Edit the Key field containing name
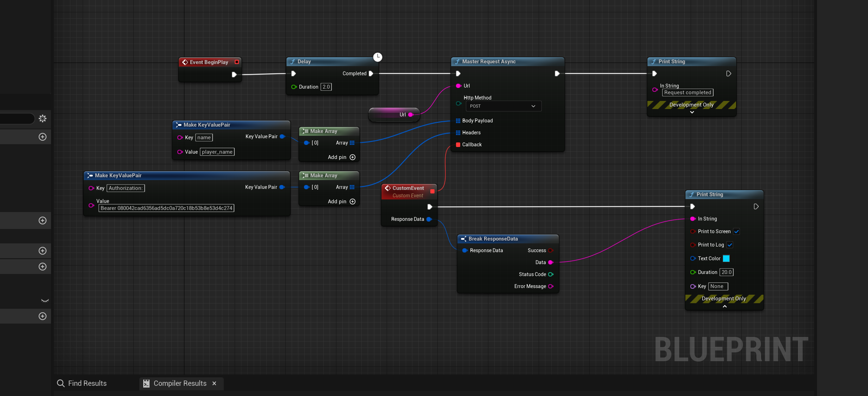The width and height of the screenshot is (868, 396). click(x=204, y=138)
